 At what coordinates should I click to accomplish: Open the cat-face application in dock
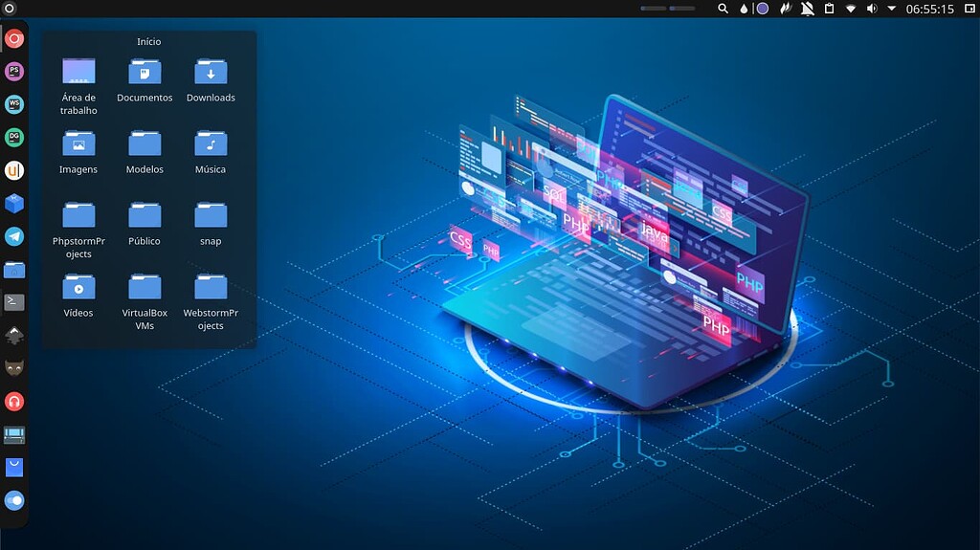[14, 368]
